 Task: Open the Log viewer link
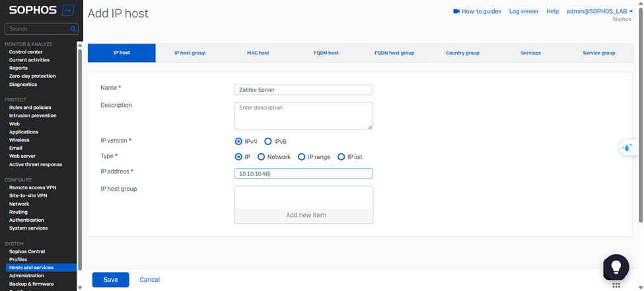pos(523,11)
